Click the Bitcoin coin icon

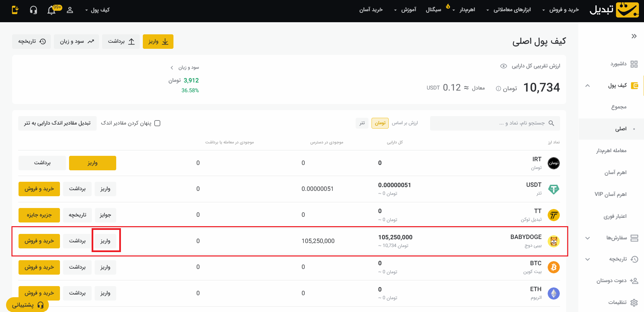[553, 267]
